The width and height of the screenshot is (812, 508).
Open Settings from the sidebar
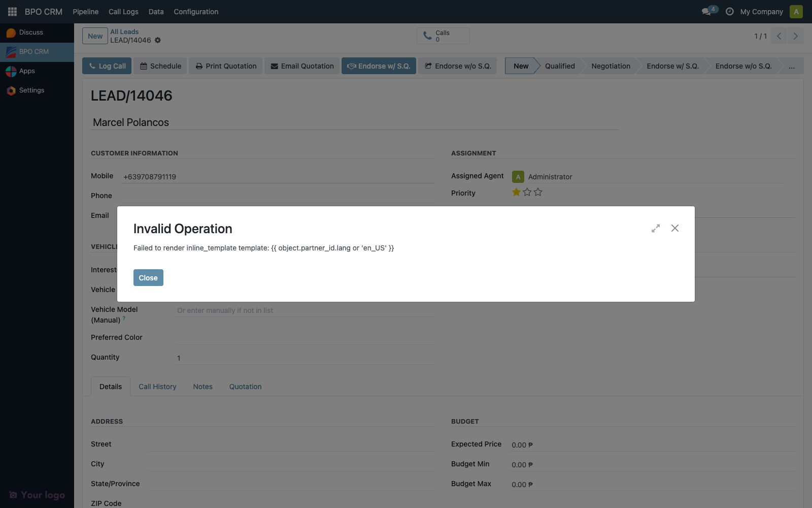(31, 90)
